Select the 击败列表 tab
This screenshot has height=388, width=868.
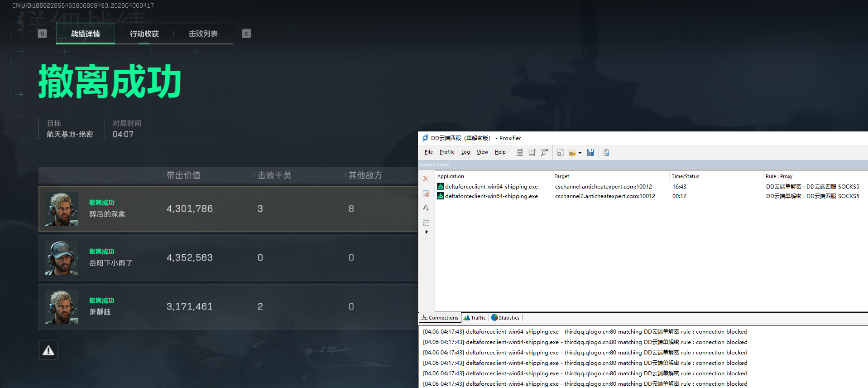pyautogui.click(x=203, y=34)
